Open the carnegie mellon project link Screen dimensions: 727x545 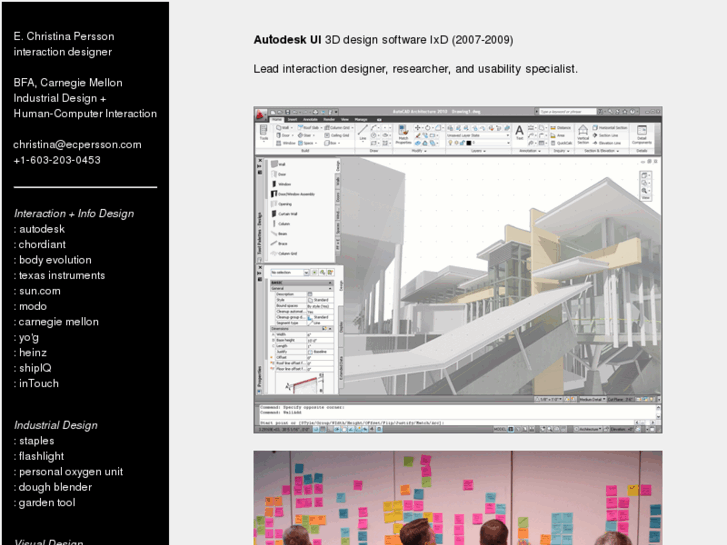(x=59, y=322)
